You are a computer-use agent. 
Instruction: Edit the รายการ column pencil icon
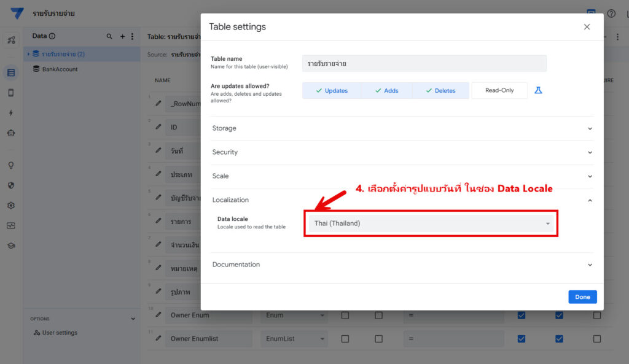click(x=158, y=221)
